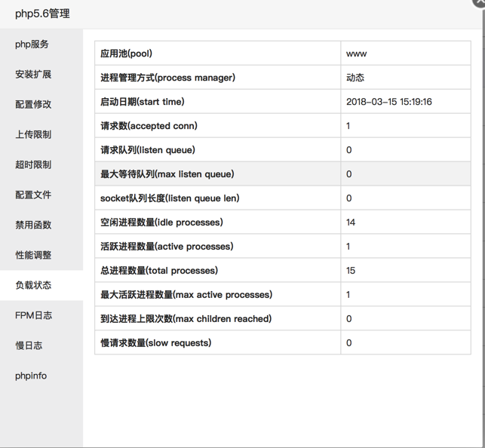Click total processes value 15
Image resolution: width=485 pixels, height=448 pixels.
(351, 271)
